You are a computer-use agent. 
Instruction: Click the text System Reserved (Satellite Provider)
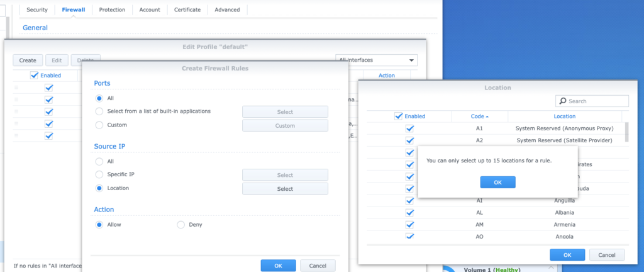click(564, 140)
